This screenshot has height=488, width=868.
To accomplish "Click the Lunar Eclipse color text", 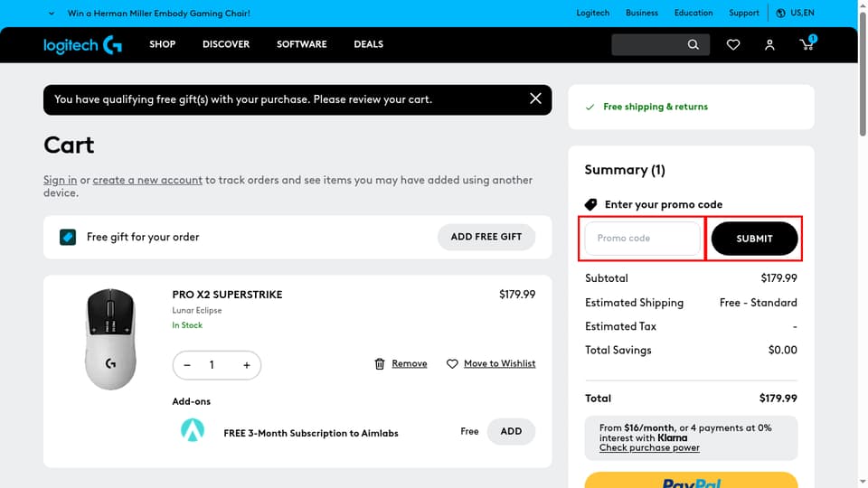I will click(x=197, y=310).
